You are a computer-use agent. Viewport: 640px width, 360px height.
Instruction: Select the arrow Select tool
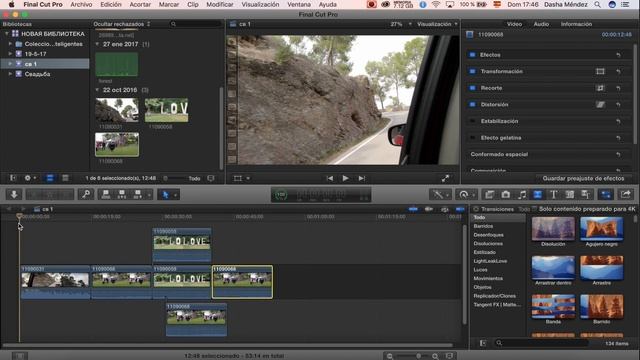(x=166, y=195)
